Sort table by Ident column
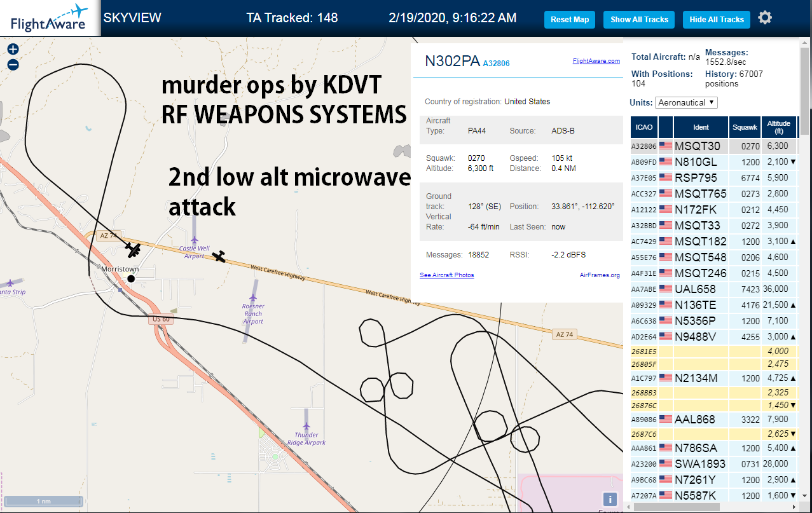This screenshot has height=513, width=812. click(701, 127)
